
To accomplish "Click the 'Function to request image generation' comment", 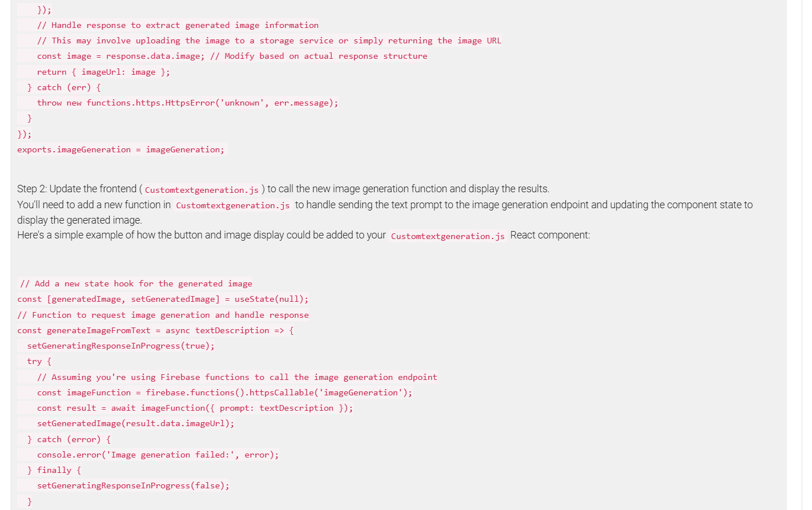I will click(163, 315).
